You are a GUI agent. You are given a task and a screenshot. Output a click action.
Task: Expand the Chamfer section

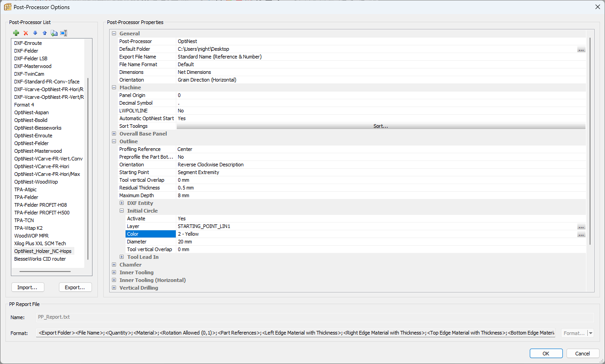pyautogui.click(x=114, y=265)
